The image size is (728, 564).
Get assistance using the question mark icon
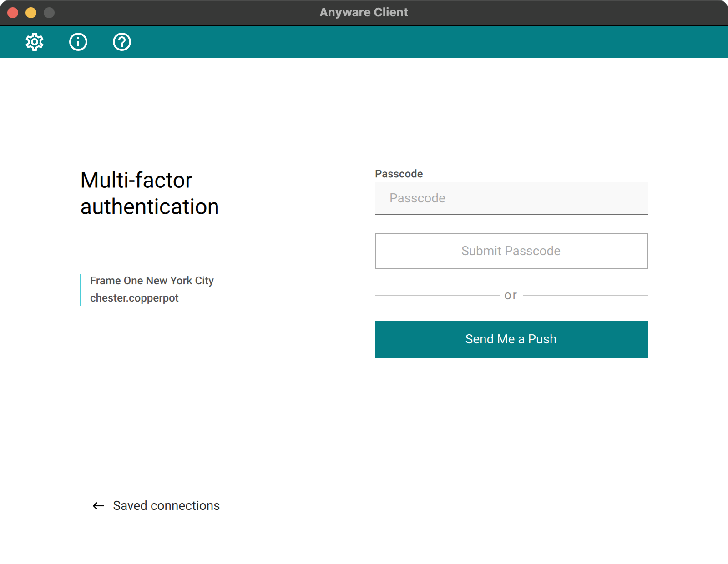click(x=121, y=42)
